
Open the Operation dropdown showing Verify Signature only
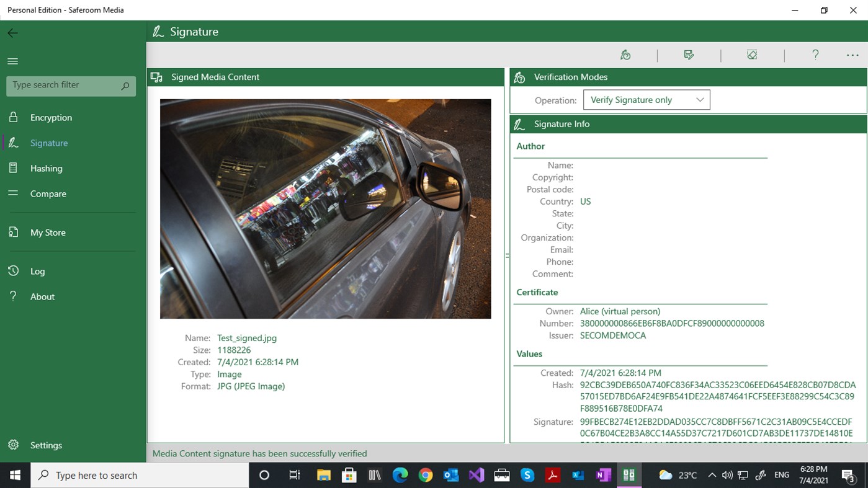[x=646, y=99]
